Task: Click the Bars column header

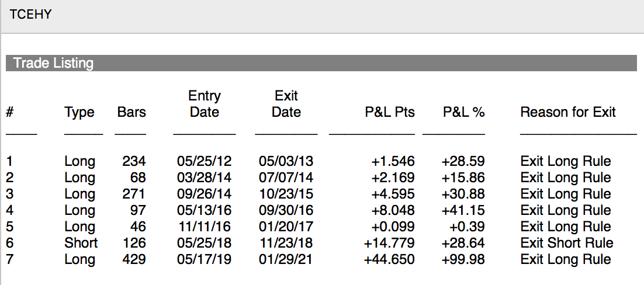Action: [131, 112]
